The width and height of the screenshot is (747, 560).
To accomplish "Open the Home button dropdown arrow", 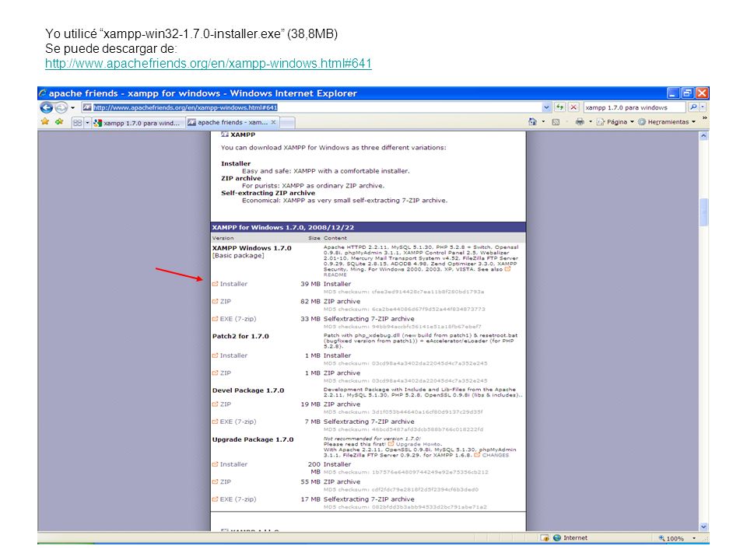I will [x=544, y=122].
